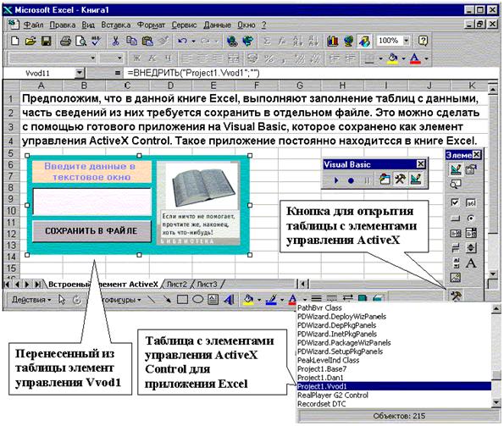Click the Insert Hyperlink globe icon
504x426 pixels.
232,41
